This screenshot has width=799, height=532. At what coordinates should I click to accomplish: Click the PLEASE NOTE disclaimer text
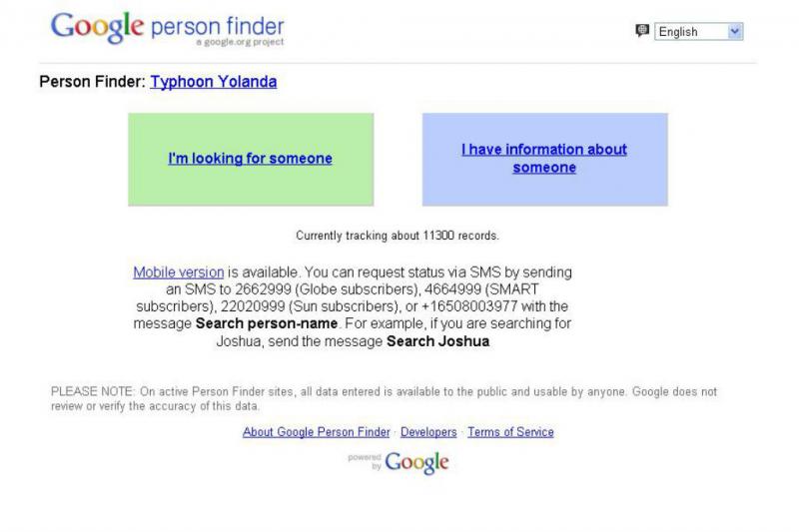[x=384, y=398]
